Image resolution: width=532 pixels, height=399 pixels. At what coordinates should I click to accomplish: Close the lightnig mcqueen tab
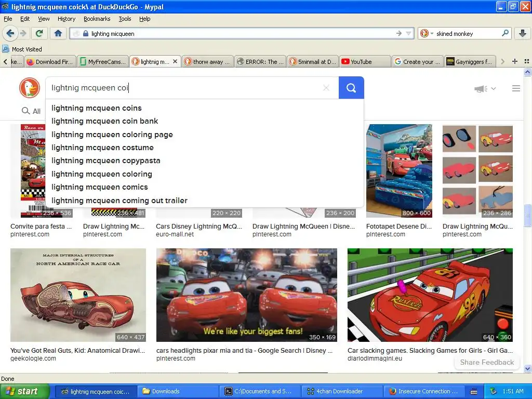click(175, 61)
